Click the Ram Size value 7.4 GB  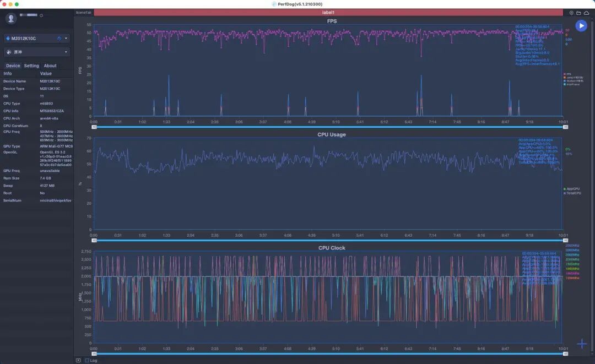click(46, 178)
